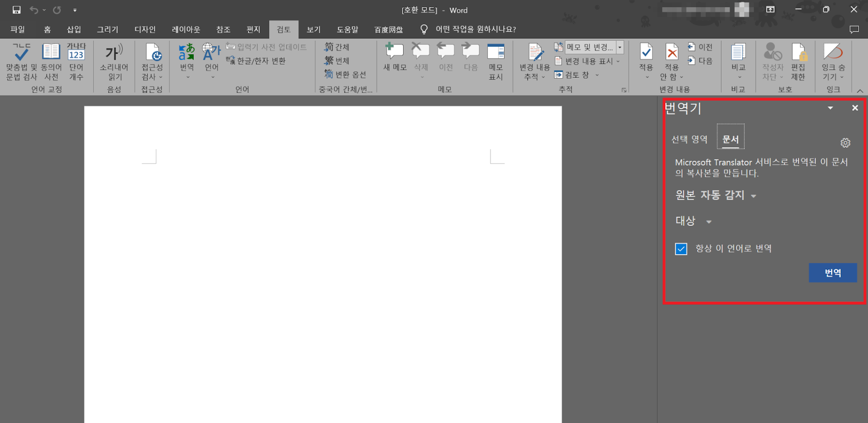Viewport: 868px width, 423px height.
Task: Open ribbon display options button
Action: pos(770,10)
